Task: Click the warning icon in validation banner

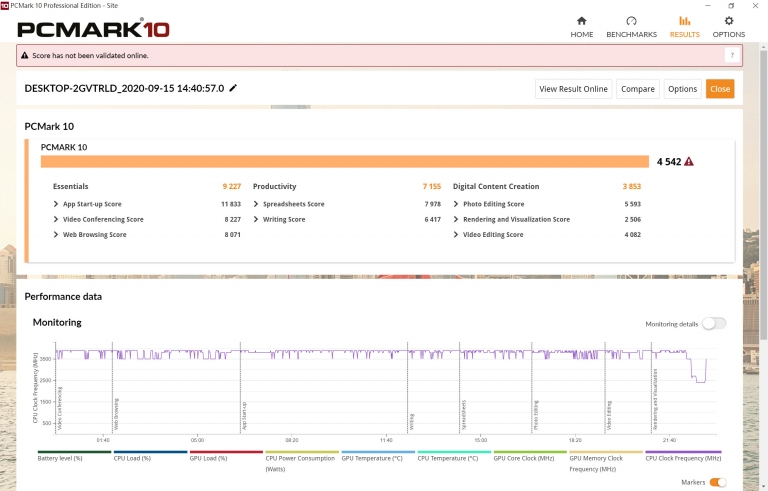Action: [24, 55]
